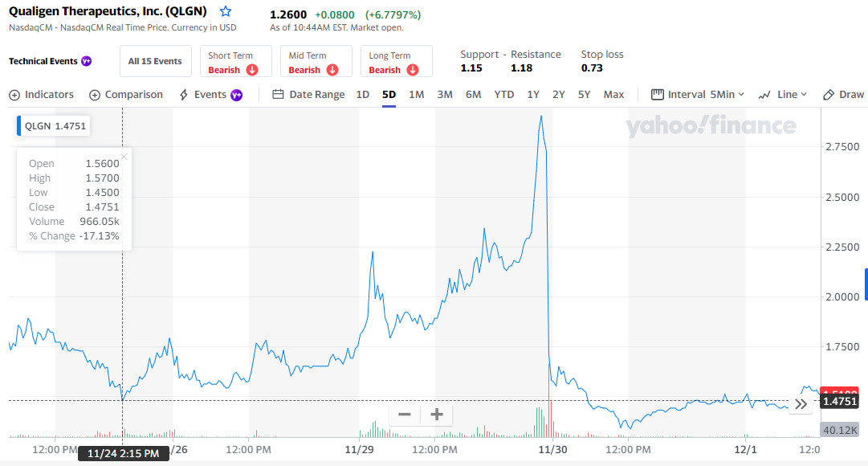Expand the Line chart type dropdown

pyautogui.click(x=783, y=95)
